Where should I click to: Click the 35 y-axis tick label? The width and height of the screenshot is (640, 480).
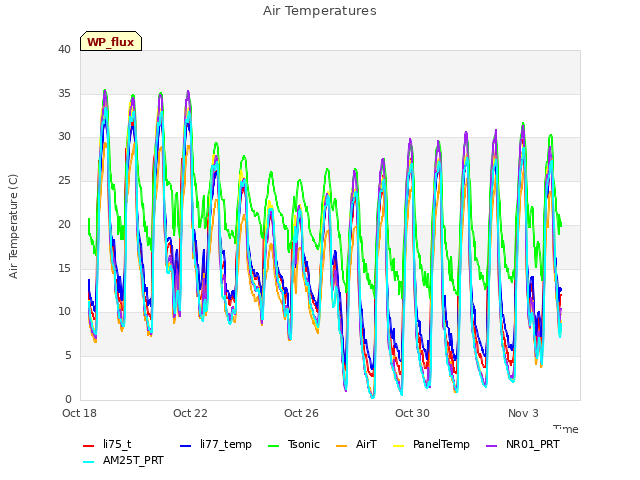(x=64, y=93)
